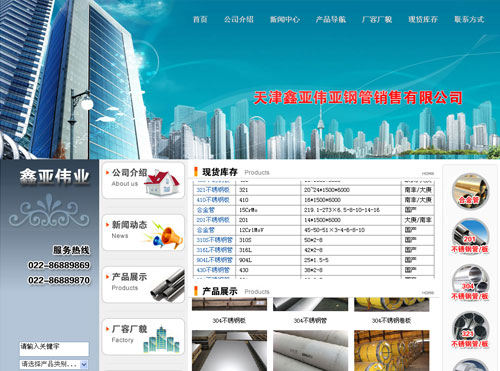The width and height of the screenshot is (500, 371).
Task: Select 现货库存 in the top navigation bar
Action: pyautogui.click(x=423, y=19)
